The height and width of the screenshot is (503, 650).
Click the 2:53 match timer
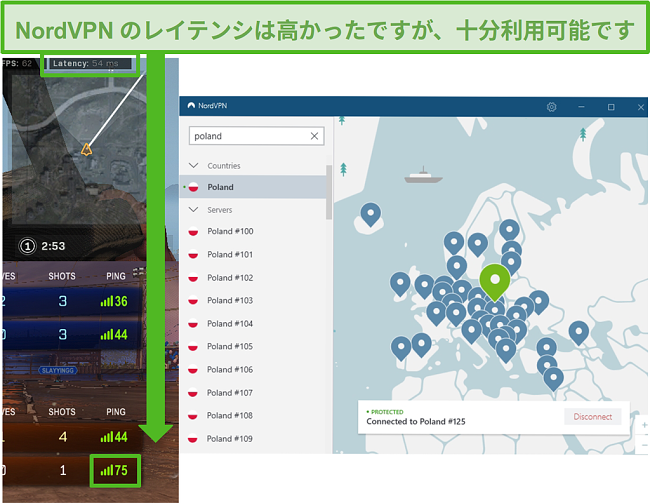(x=53, y=246)
